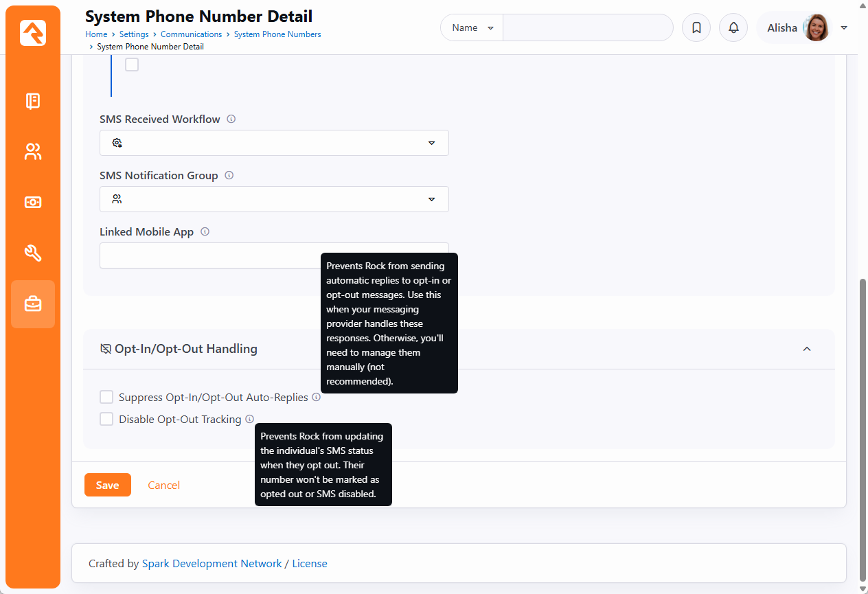868x594 pixels.
Task: Toggle the unlabeled checkbox at top
Action: pos(132,65)
